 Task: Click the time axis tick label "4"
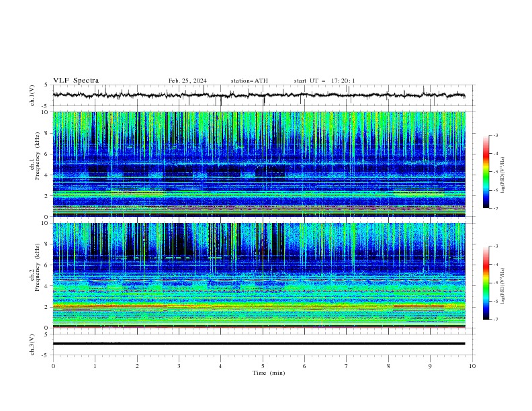[220, 366]
